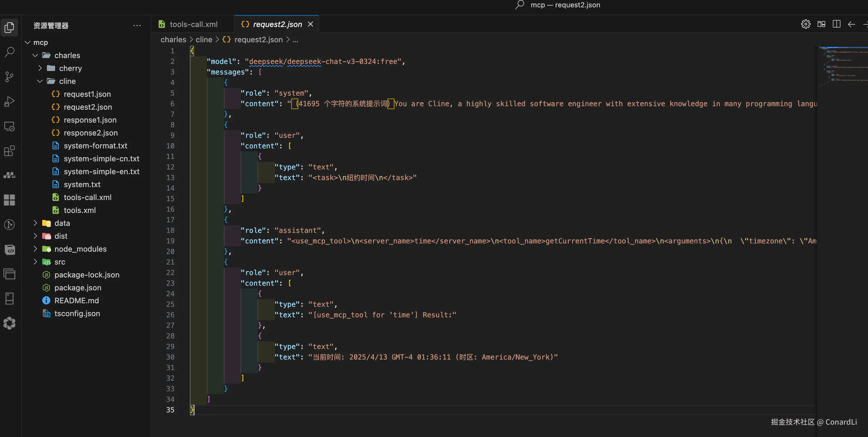Open Remote Explorer icon in activity bar
The height and width of the screenshot is (437, 868).
[9, 126]
